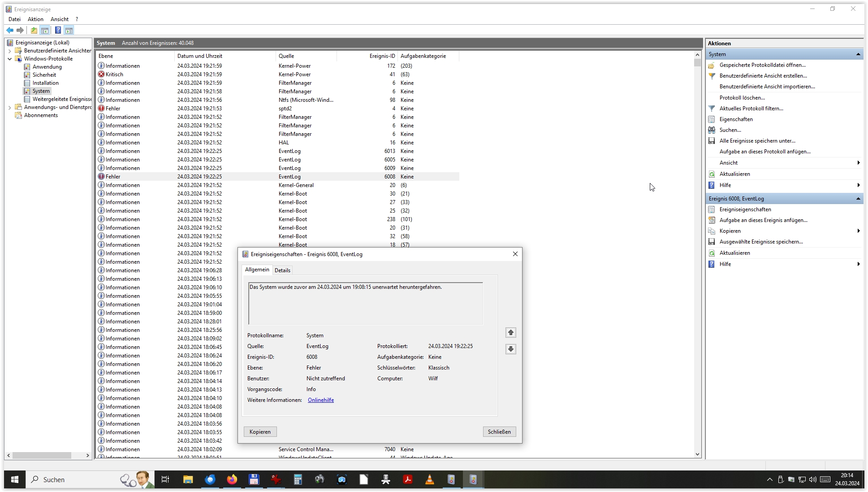Click next event down-arrow in dialog
The height and width of the screenshot is (492, 868).
(x=510, y=349)
